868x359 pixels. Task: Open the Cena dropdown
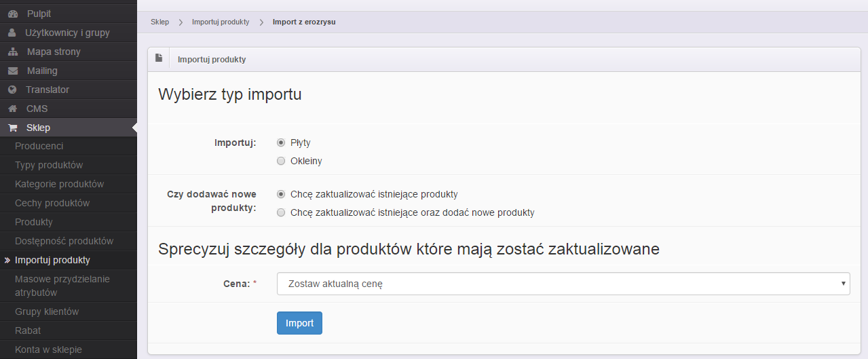[563, 284]
